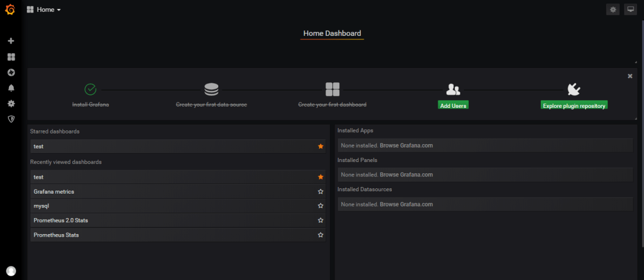The image size is (644, 280).
Task: Click the Installed Apps heading
Action: coord(355,130)
